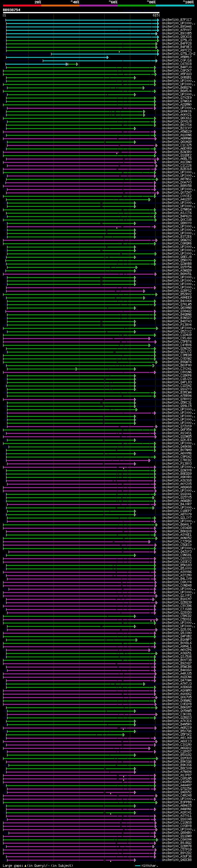
Task: Select label UniRef100_A4U287
Action: coord(177,200)
